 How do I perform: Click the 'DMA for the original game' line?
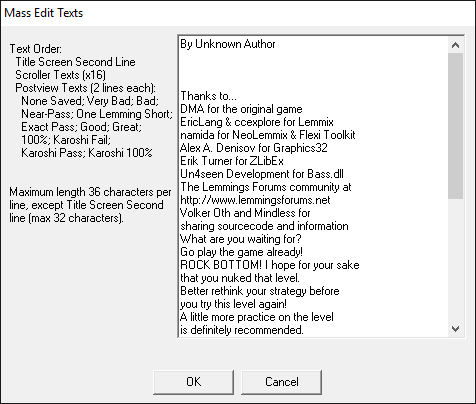(x=241, y=109)
